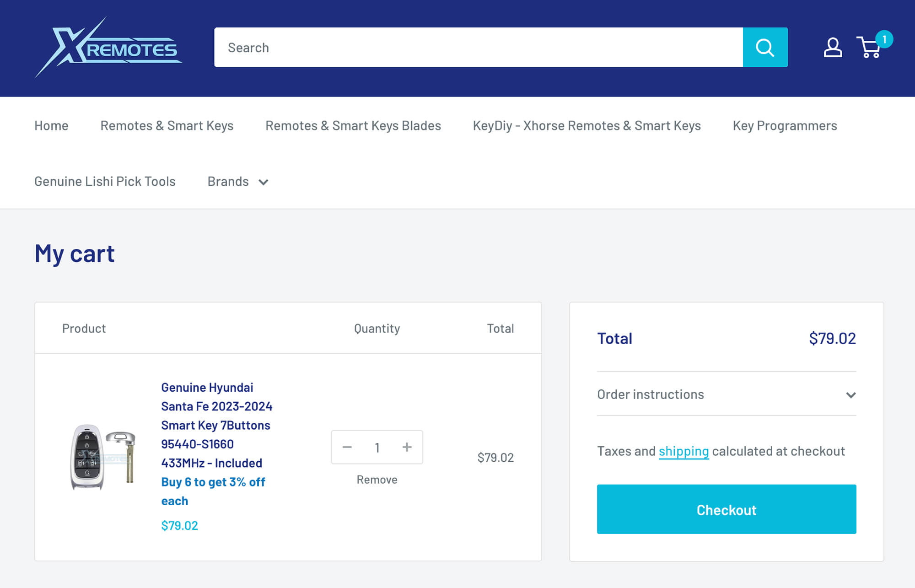915x588 pixels.
Task: Follow the shipping link
Action: click(x=684, y=451)
